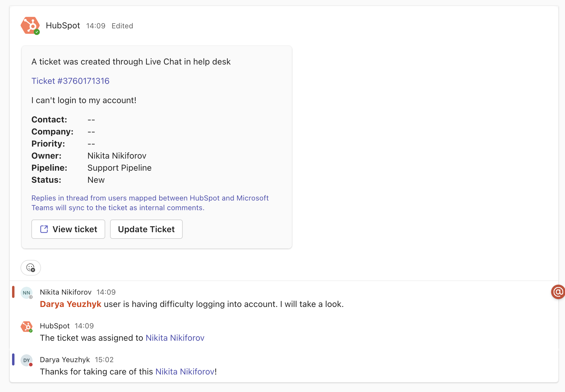Click the Owner value Nikita Nikiforov in the card
This screenshot has height=392, width=565.
117,156
